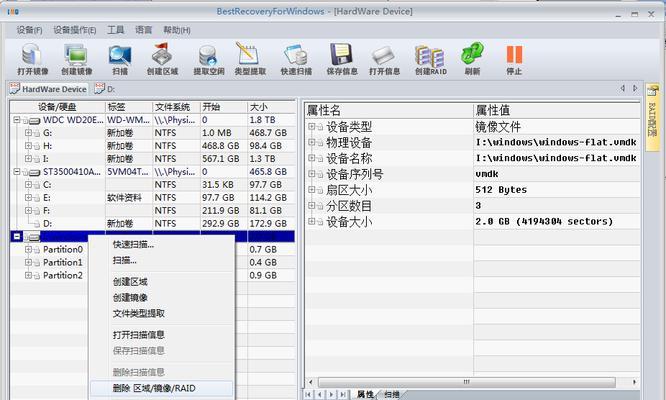
Task: Click the 大小 column header
Action: pyautogui.click(x=271, y=107)
